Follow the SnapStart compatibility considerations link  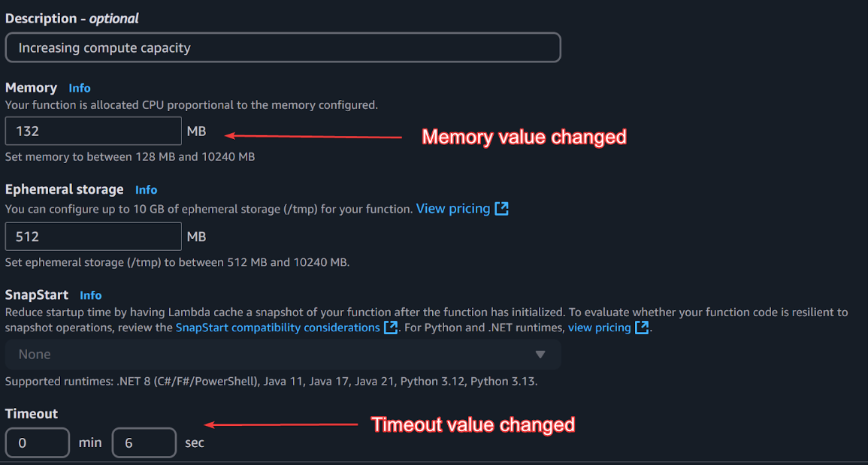point(277,328)
